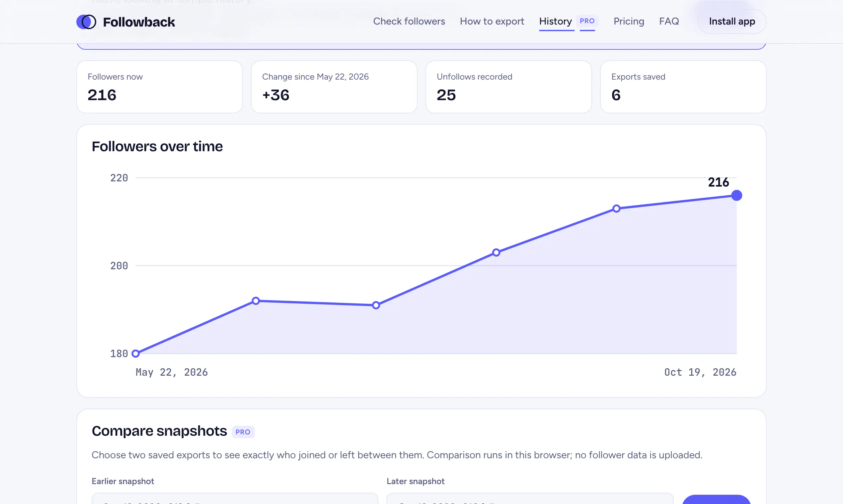Select the History nav item
This screenshot has width=843, height=504.
[x=556, y=22]
